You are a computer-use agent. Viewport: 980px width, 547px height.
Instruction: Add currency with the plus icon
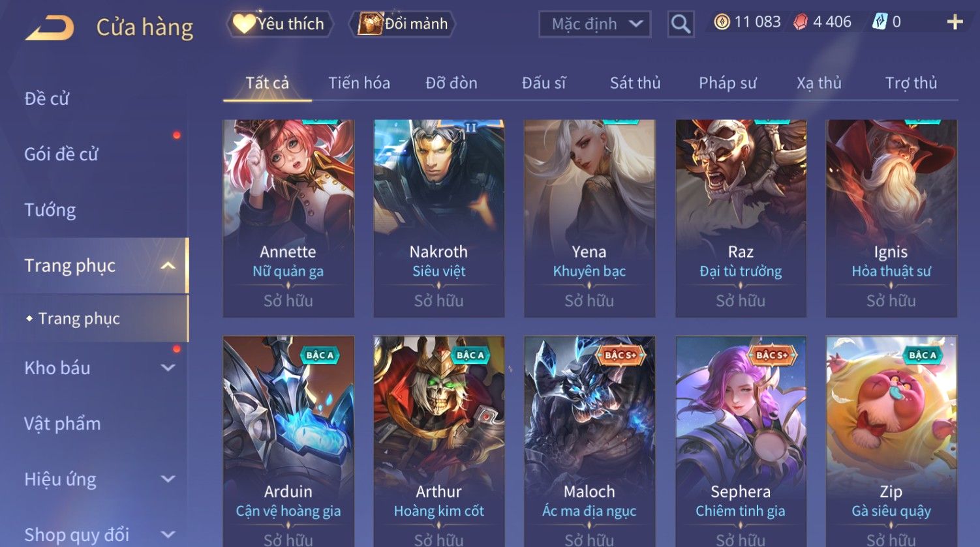coord(955,22)
